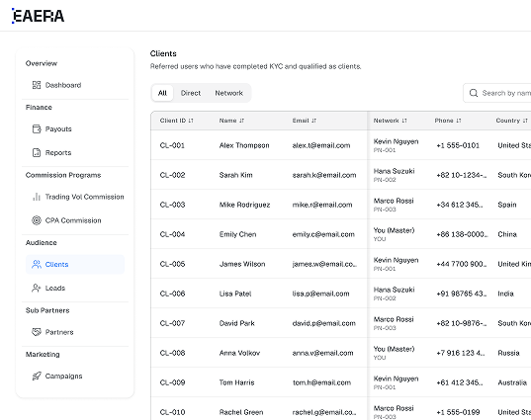Viewport: 531px width, 420px height.
Task: Open the Leads add-user icon
Action: [x=37, y=288]
